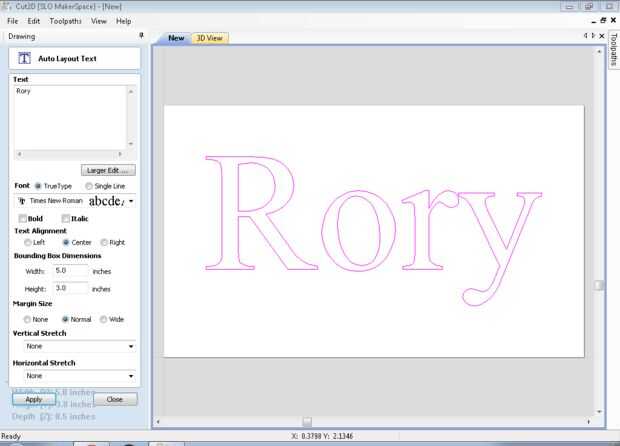Click the X Y coordinates status readout
Image resolution: width=620 pixels, height=446 pixels.
pyautogui.click(x=322, y=436)
